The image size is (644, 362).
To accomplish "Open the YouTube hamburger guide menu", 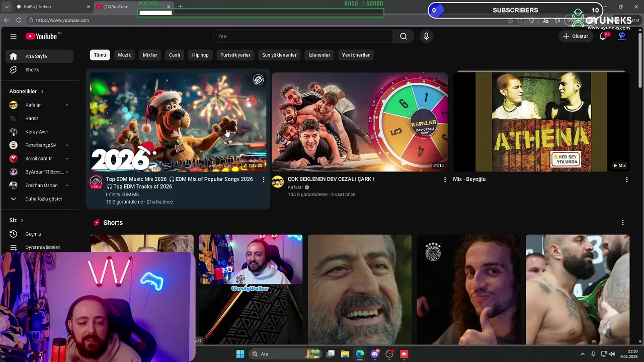I will (14, 36).
